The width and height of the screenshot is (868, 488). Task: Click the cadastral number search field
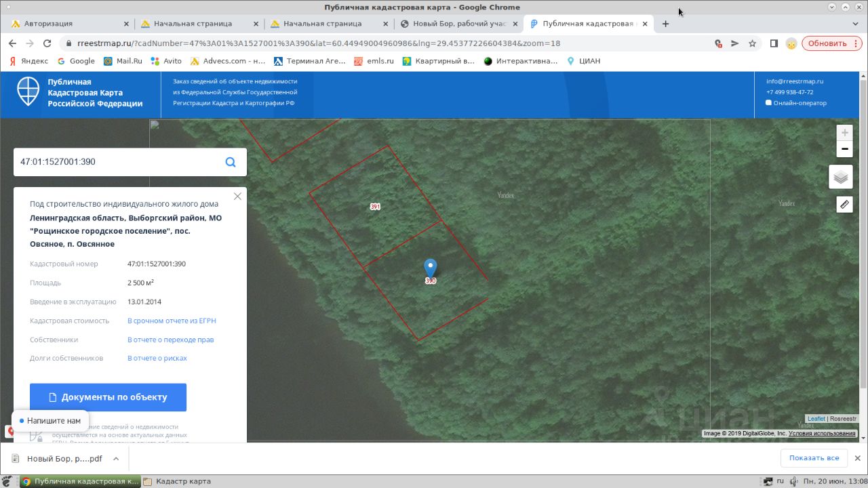coord(119,162)
